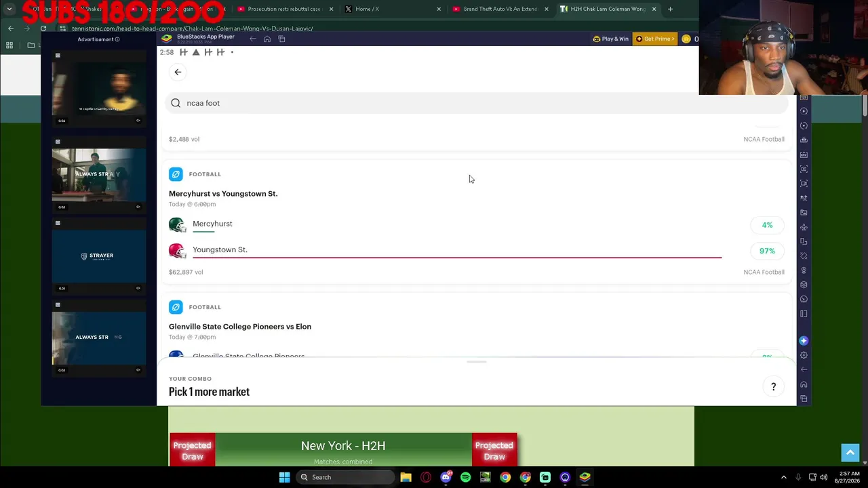Open Glenville State College Pioneers vs Elon

[x=240, y=327]
